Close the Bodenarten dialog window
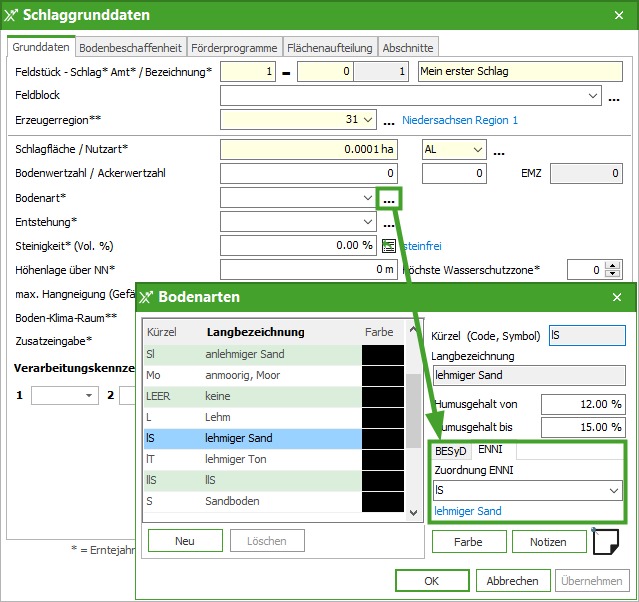639x602 pixels. (617, 297)
